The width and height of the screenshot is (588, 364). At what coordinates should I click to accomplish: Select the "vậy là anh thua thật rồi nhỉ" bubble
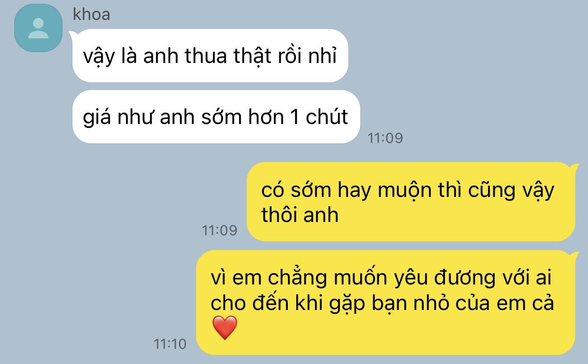point(210,56)
